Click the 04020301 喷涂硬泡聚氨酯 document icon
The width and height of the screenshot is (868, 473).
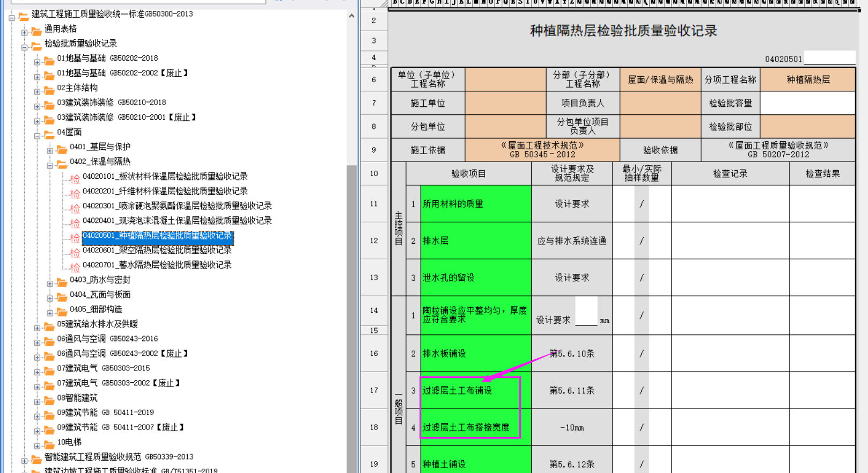click(x=75, y=208)
